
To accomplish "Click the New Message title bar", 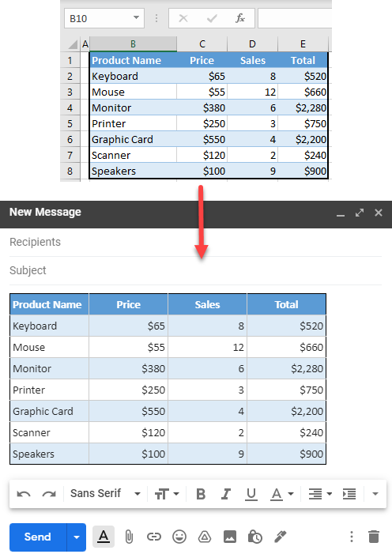I will pyautogui.click(x=196, y=214).
